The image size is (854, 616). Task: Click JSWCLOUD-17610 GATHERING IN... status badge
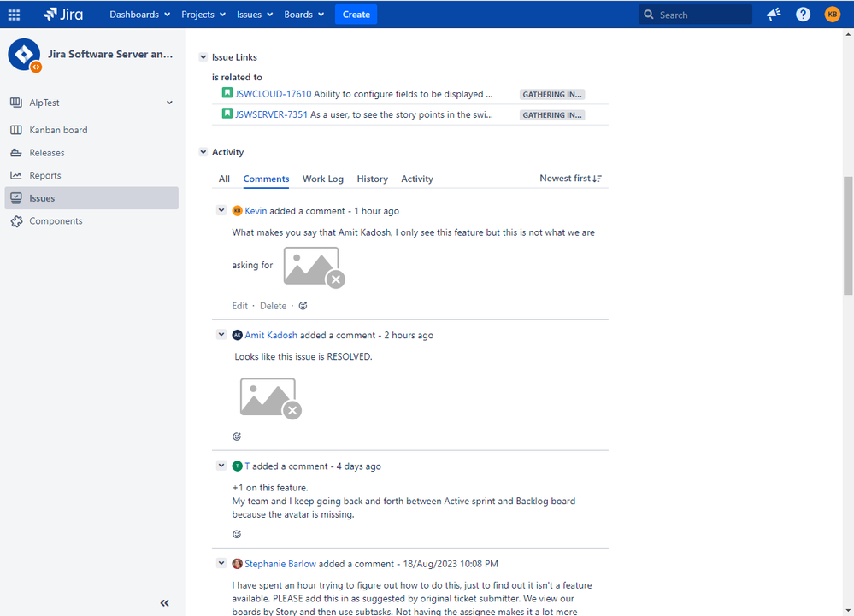click(551, 94)
